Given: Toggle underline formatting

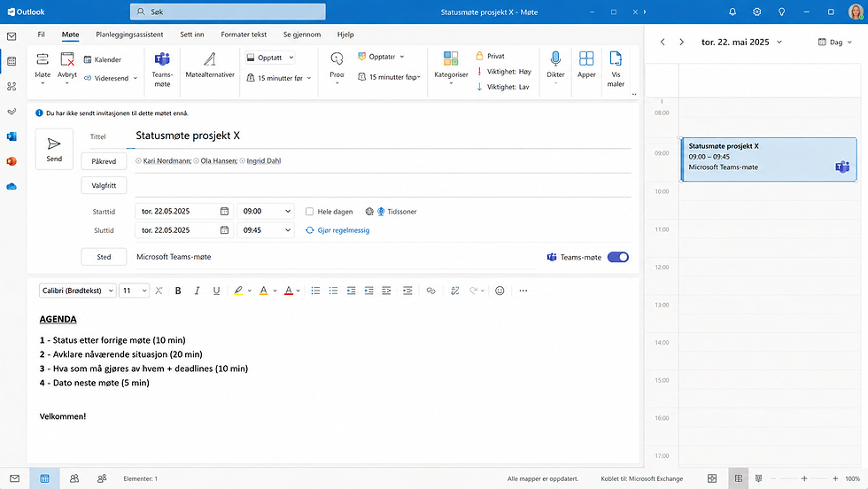Looking at the screenshot, I should tap(216, 291).
